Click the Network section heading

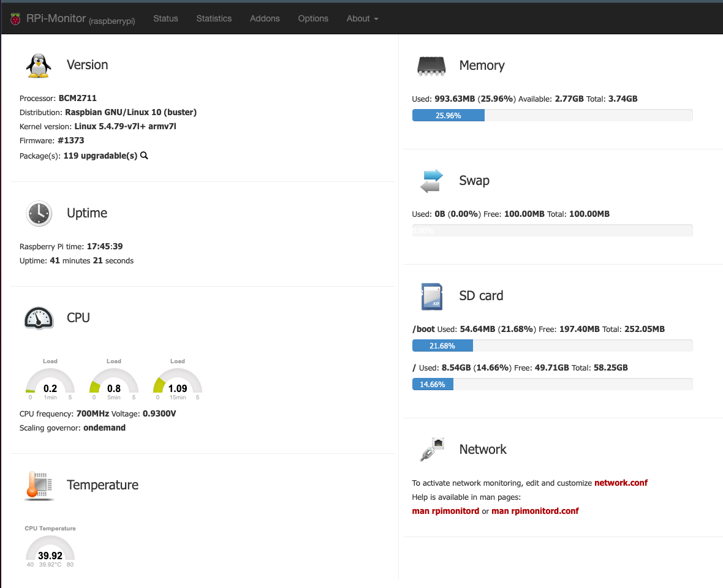point(483,450)
